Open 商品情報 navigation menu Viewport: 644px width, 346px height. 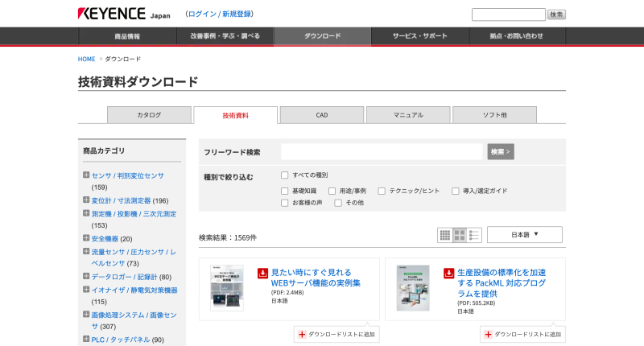click(x=127, y=36)
